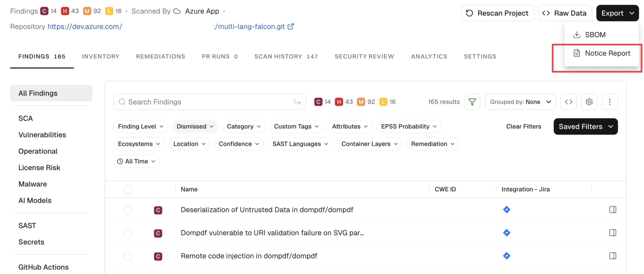Screen dimensions: 644x274
Task: Select SAST in the sidebar
Action: (27, 226)
